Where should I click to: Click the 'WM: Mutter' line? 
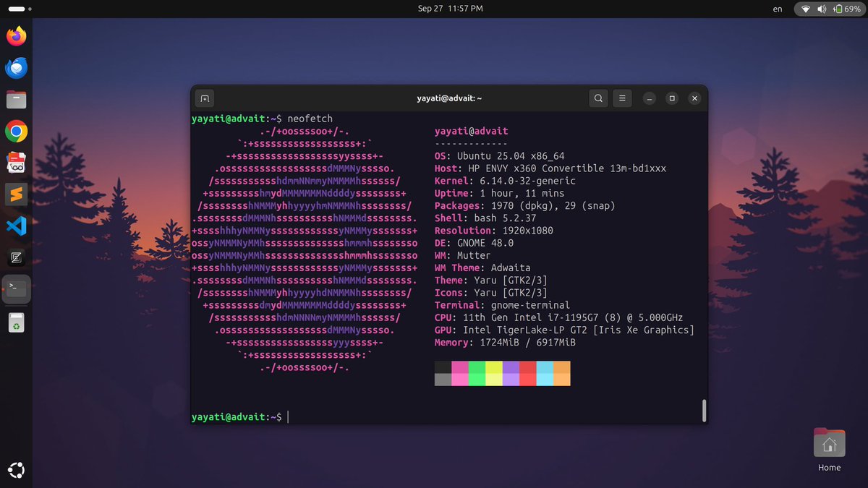pos(463,255)
